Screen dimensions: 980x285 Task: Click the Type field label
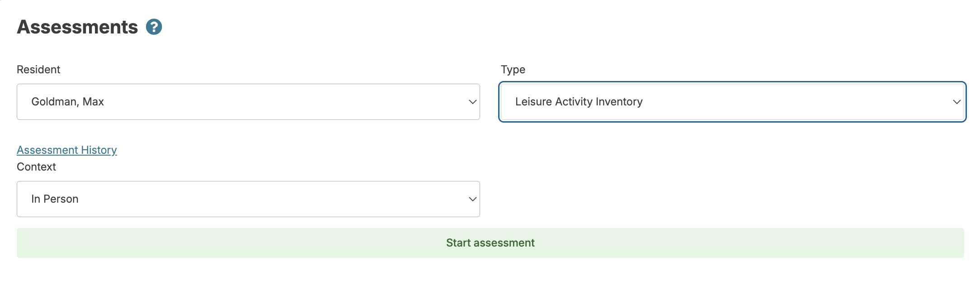point(513,70)
